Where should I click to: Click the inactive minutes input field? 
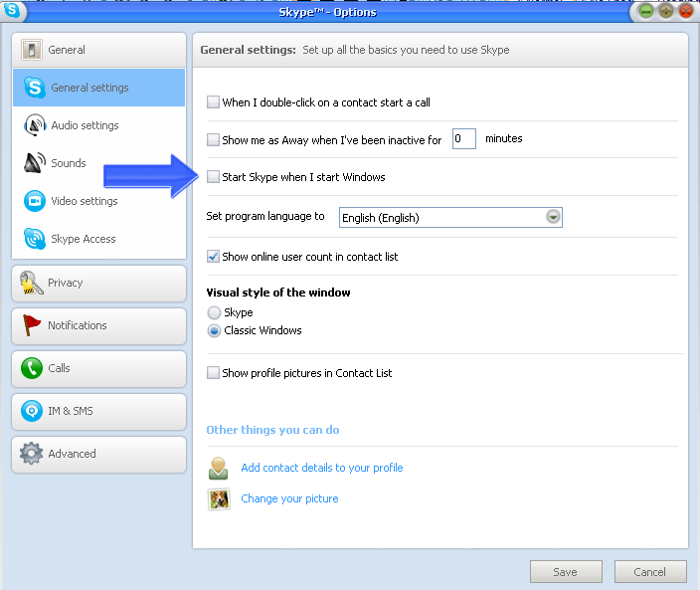point(463,139)
